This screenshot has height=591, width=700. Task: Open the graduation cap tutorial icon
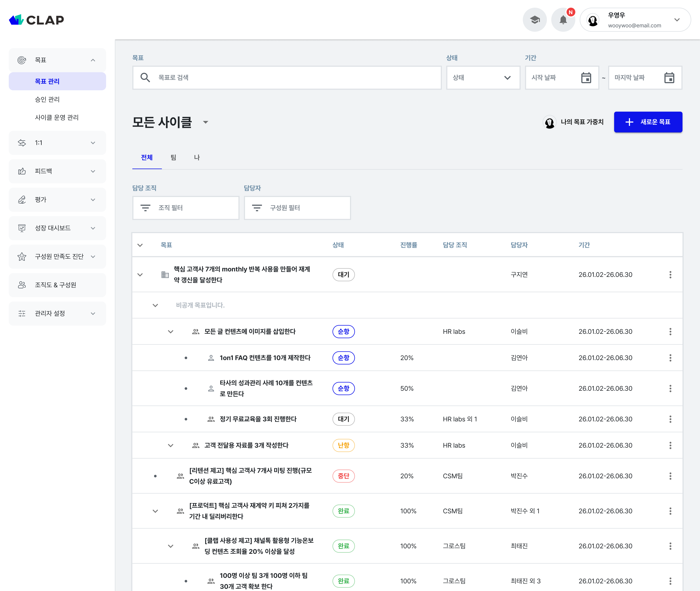point(535,20)
